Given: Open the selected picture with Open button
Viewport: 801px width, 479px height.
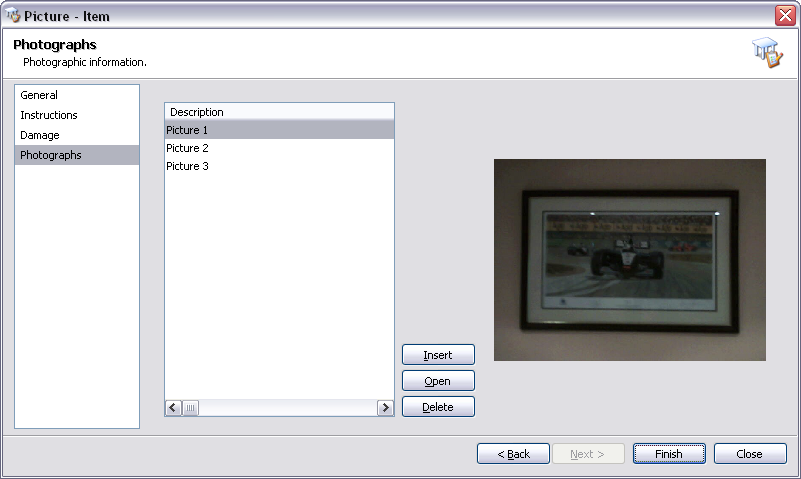Looking at the screenshot, I should click(x=438, y=381).
